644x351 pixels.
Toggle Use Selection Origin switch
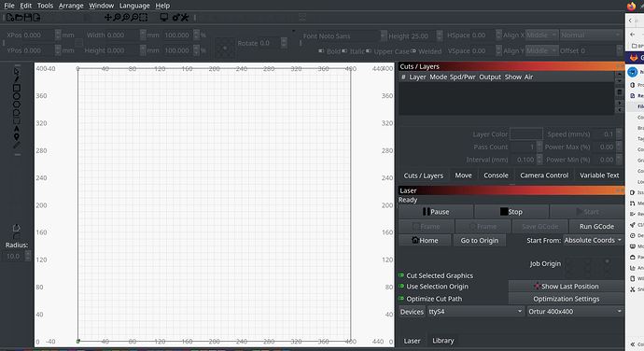pyautogui.click(x=401, y=286)
